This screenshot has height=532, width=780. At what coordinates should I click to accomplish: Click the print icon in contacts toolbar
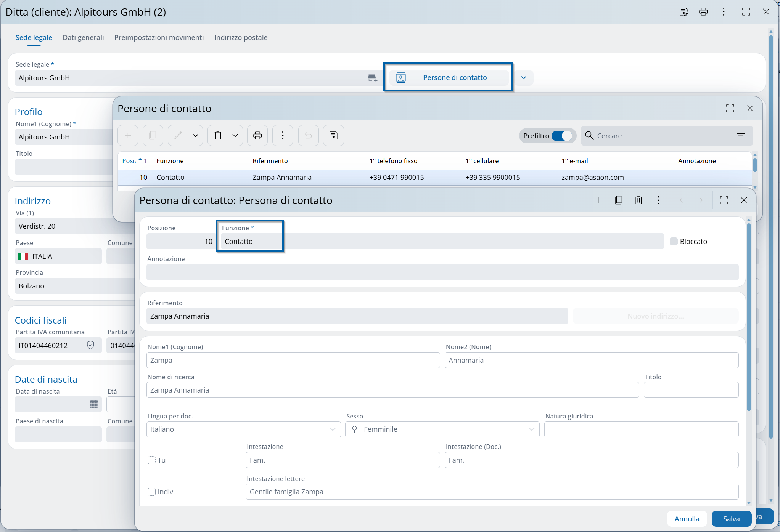click(257, 136)
